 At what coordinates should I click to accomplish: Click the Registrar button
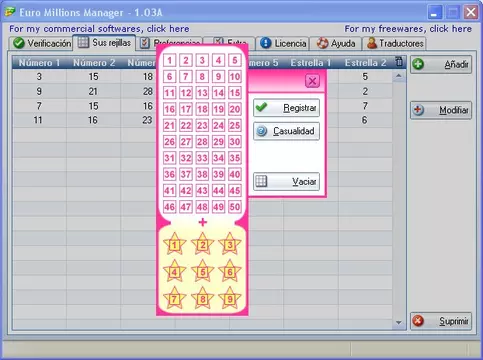(286, 108)
